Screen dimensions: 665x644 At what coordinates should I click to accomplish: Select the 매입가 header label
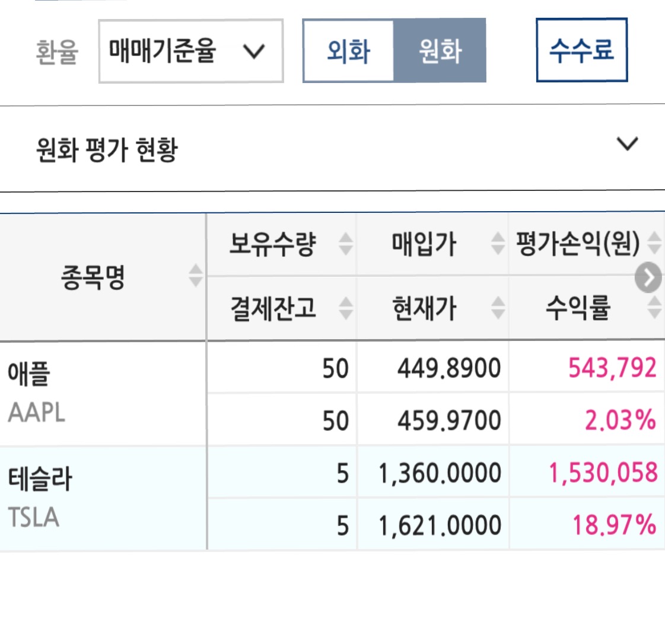coord(424,244)
